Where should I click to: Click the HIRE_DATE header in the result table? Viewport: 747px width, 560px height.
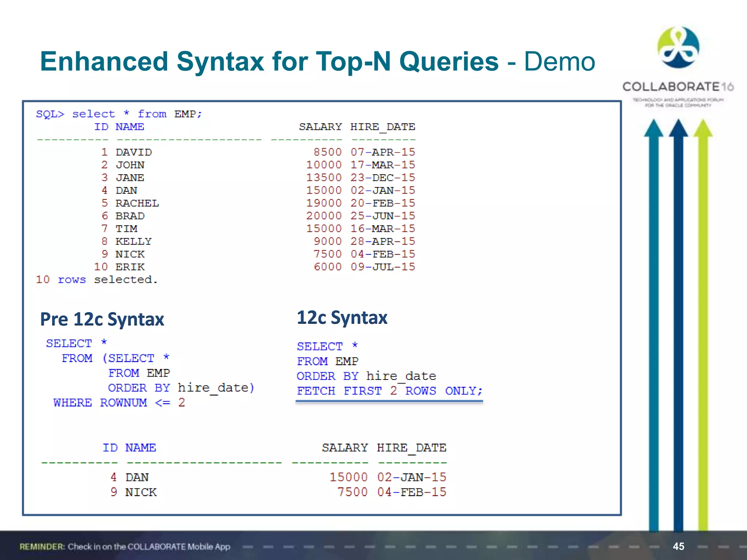coord(411,448)
